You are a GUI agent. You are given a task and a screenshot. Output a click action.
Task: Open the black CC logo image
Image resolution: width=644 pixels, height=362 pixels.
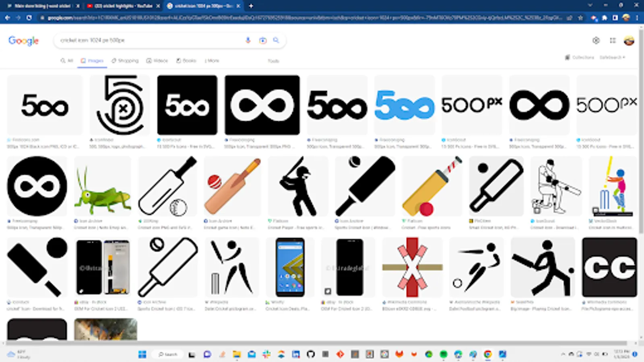pyautogui.click(x=609, y=267)
